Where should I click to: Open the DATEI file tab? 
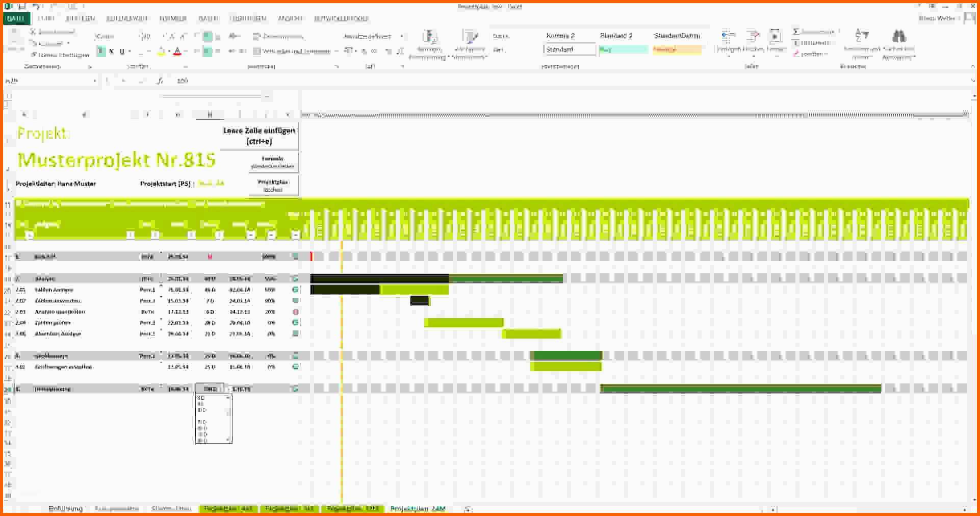(16, 18)
